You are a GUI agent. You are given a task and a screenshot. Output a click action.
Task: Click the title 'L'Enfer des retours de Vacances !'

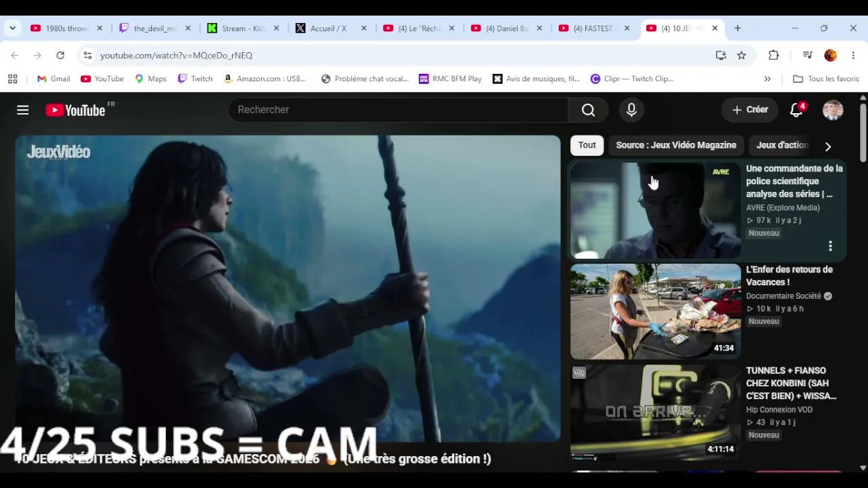789,276
